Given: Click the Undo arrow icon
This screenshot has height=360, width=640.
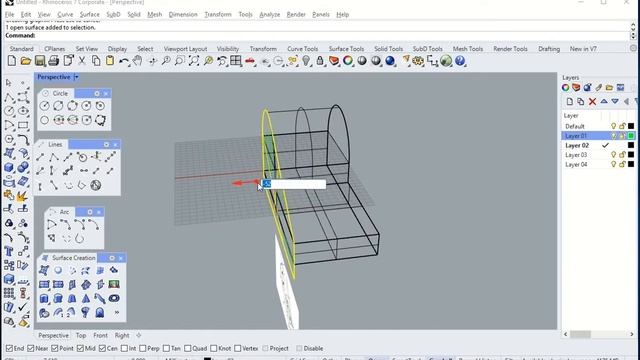Looking at the screenshot, I should [124, 61].
